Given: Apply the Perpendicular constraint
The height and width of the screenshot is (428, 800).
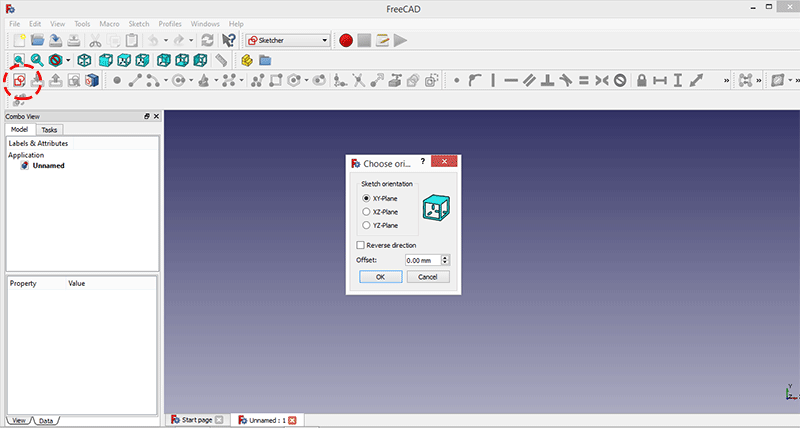Looking at the screenshot, I should click(547, 80).
